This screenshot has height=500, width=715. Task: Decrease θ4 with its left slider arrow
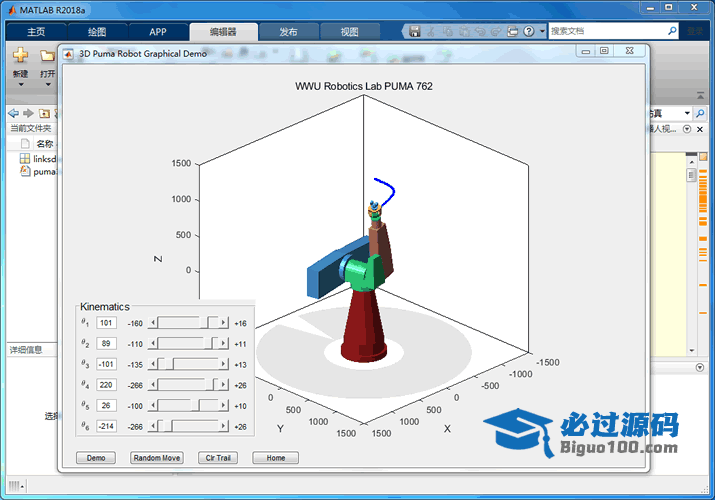coord(153,385)
